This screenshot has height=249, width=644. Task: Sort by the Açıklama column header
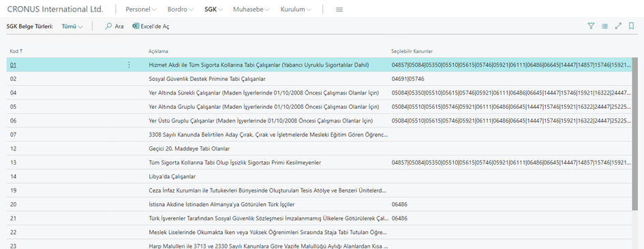158,51
